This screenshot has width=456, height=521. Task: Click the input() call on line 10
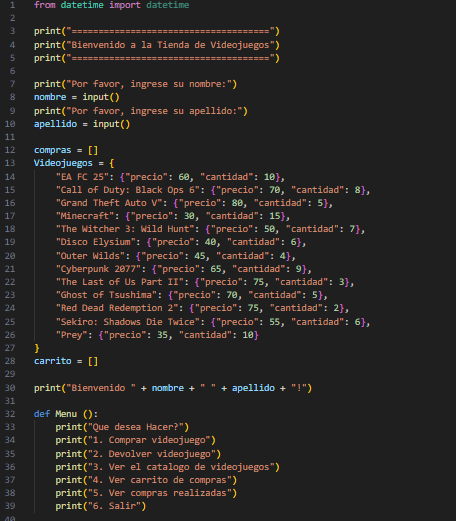[111, 124]
